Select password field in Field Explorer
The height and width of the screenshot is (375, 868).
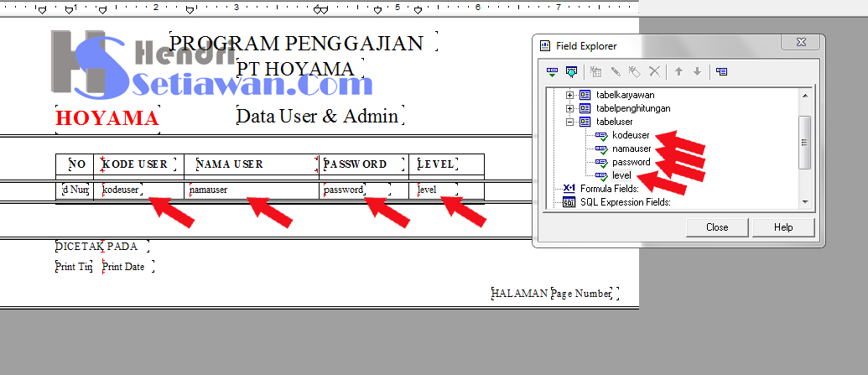click(x=631, y=162)
